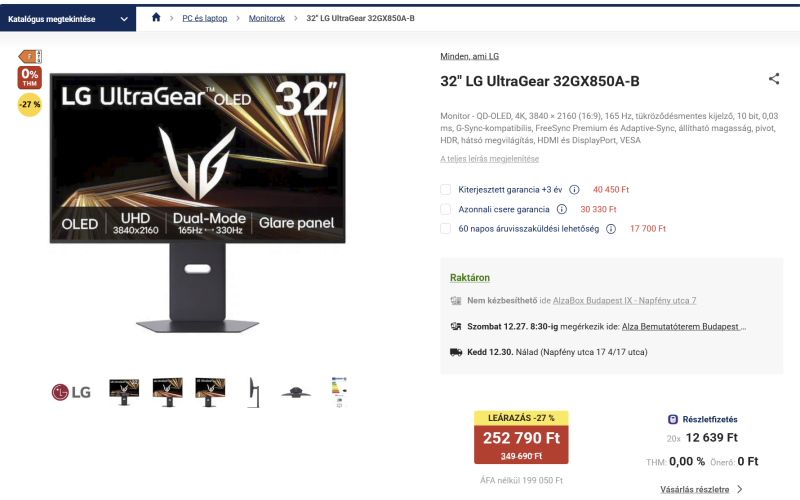This screenshot has width=800, height=500.
Task: Show info for Azonnali csere garancia
Action: 562,209
